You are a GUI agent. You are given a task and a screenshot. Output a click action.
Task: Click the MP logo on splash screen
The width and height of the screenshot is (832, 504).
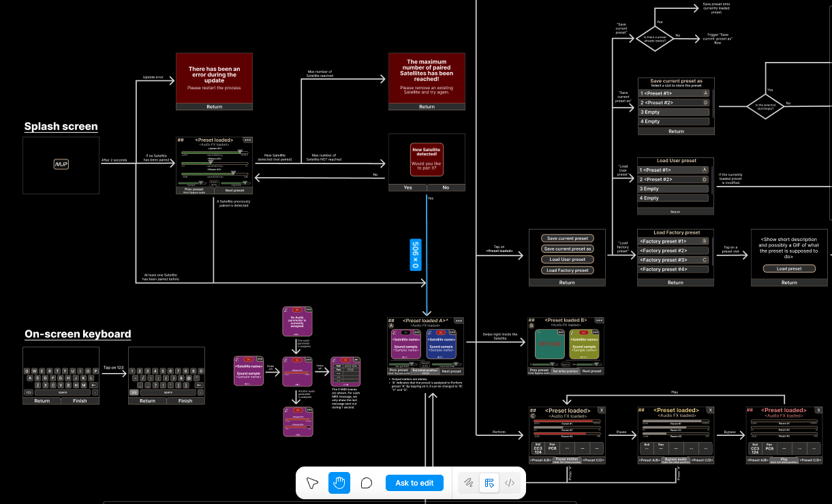tap(61, 165)
